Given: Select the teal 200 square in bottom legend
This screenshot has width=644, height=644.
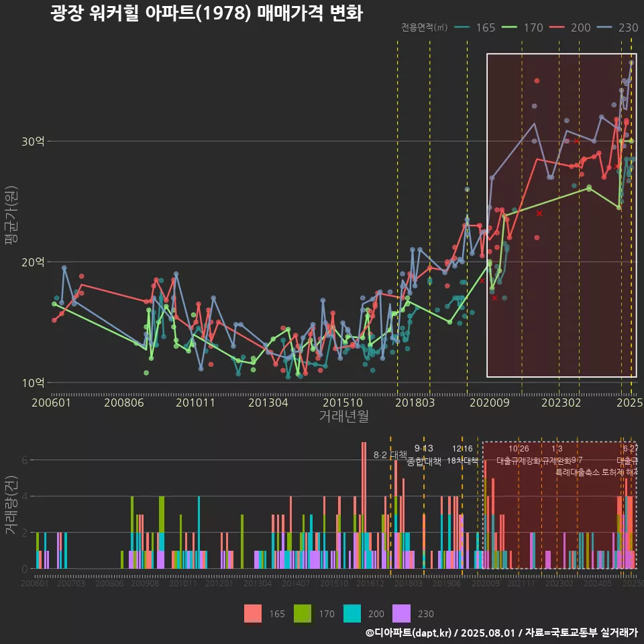Looking at the screenshot, I should pyautogui.click(x=352, y=614).
